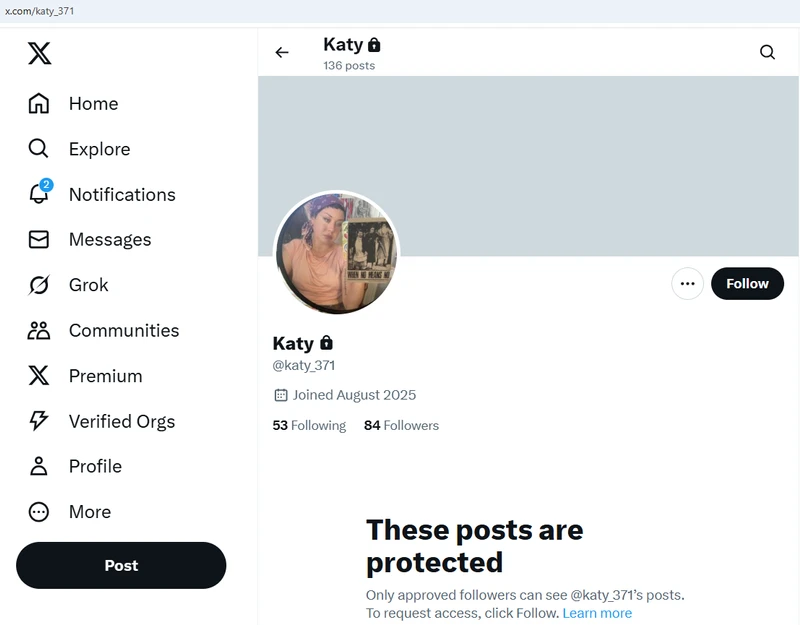Open Katy's profile photo

337,253
